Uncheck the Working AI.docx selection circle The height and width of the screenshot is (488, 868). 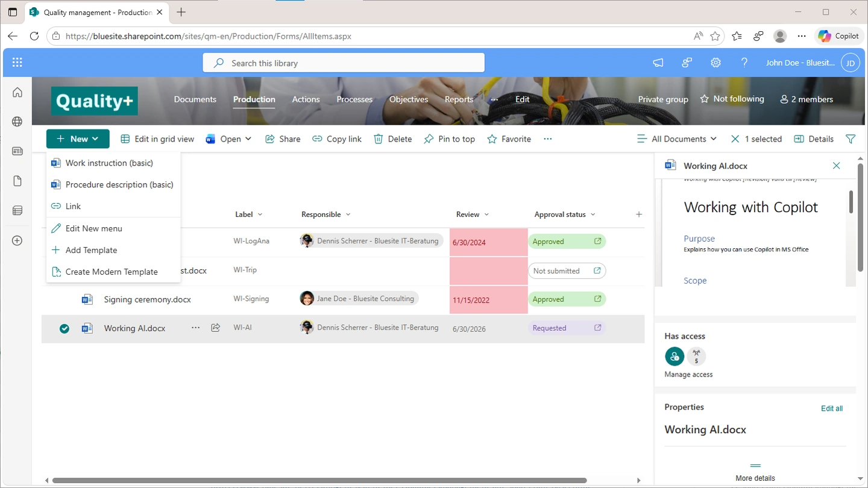pyautogui.click(x=64, y=328)
